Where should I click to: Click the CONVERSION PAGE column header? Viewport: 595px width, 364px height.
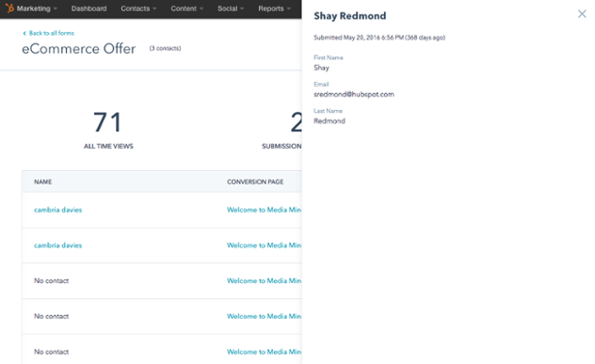pos(255,182)
